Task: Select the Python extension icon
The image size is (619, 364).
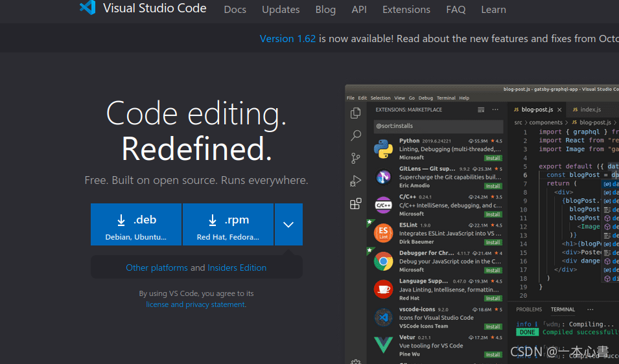Action: [383, 149]
